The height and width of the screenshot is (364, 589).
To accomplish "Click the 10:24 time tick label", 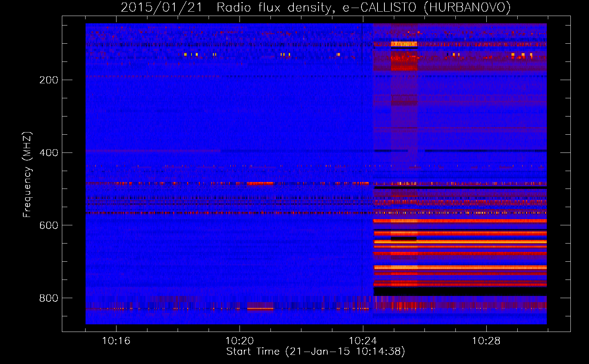I will (x=363, y=341).
